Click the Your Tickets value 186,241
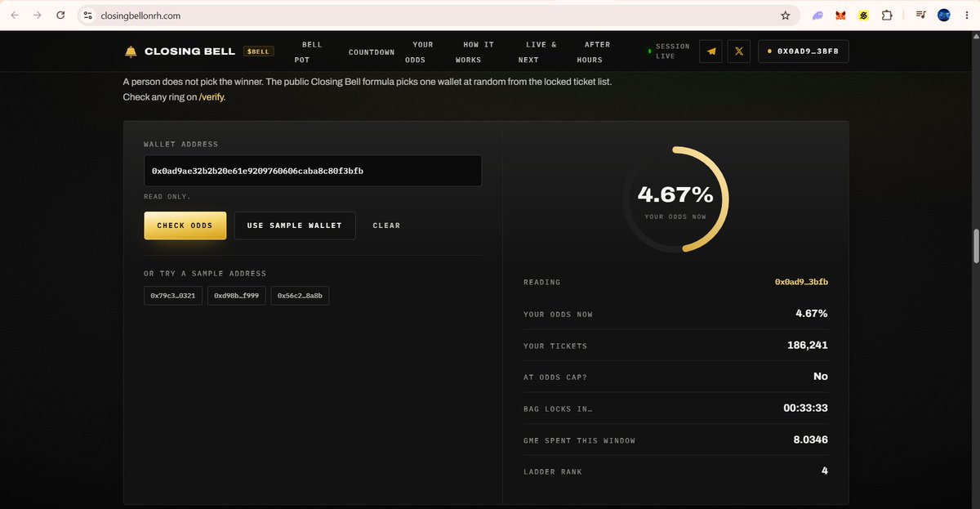Screen dimensions: 980x509 click(x=808, y=346)
